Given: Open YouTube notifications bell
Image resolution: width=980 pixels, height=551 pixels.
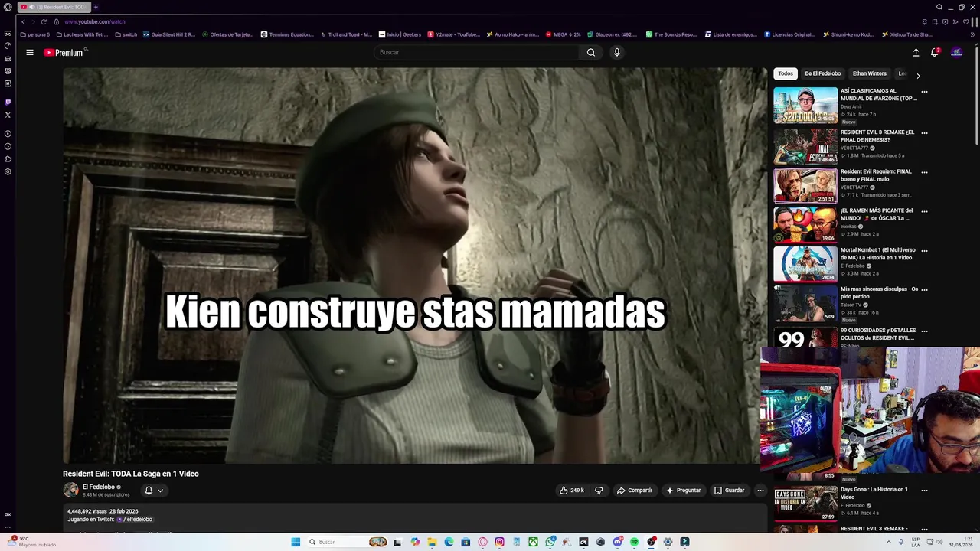Looking at the screenshot, I should 935,52.
